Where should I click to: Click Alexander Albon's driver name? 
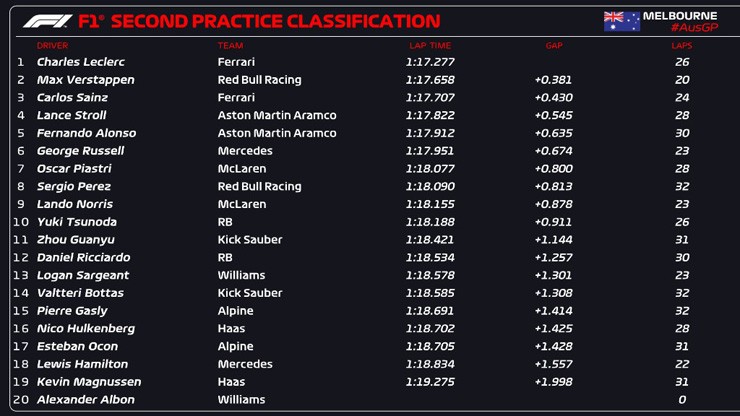pyautogui.click(x=85, y=400)
